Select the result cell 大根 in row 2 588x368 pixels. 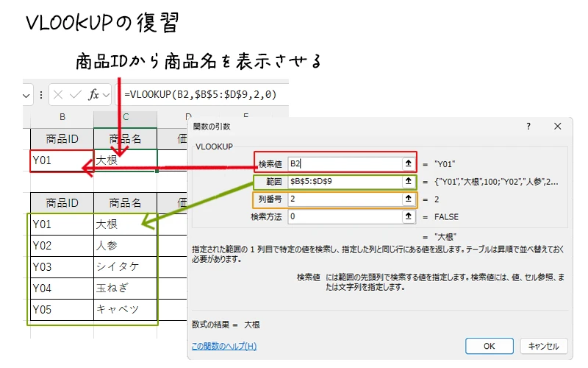[125, 160]
